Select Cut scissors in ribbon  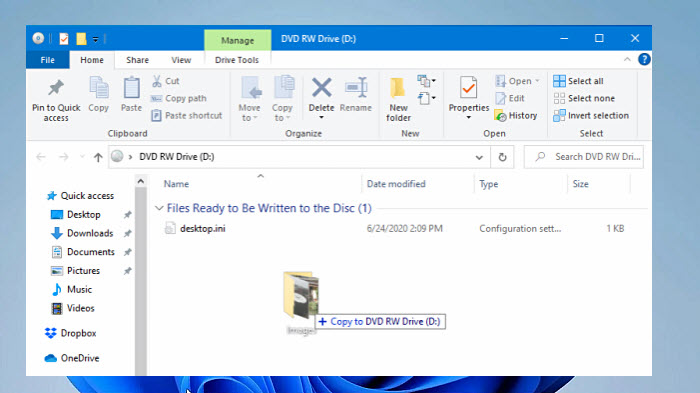coord(166,81)
